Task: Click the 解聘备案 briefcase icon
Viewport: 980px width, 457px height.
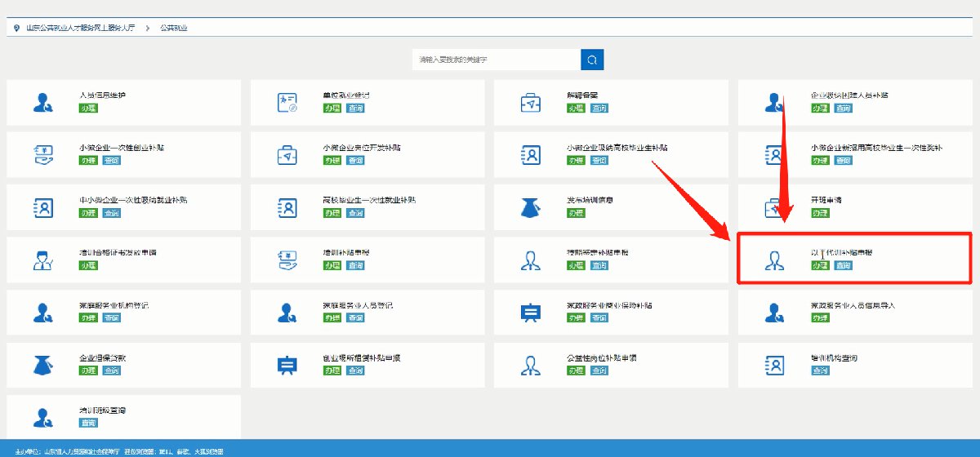Action: [x=531, y=102]
